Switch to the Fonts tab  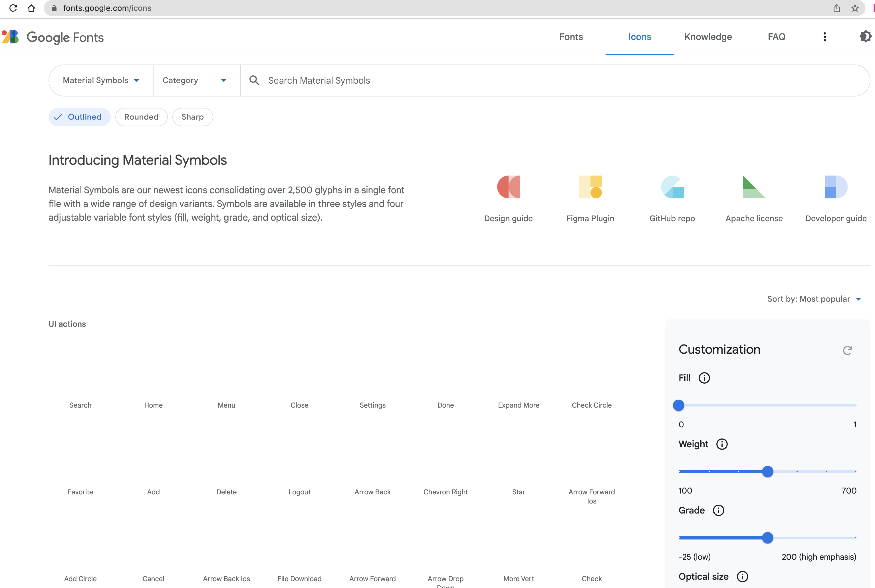(570, 37)
